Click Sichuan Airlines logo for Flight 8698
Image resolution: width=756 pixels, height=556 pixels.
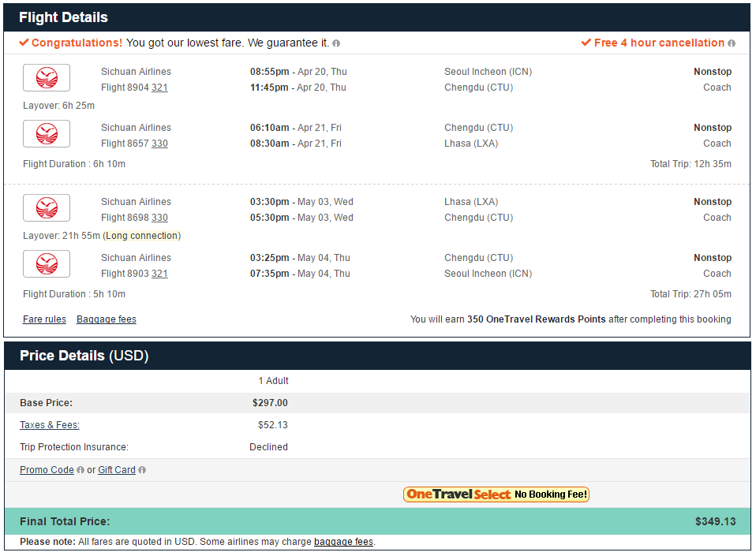(47, 207)
